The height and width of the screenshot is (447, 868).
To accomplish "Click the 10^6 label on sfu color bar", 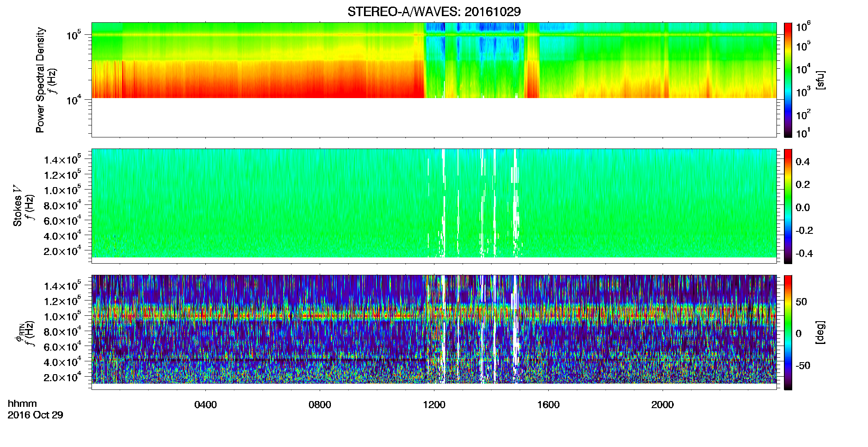I will [803, 27].
